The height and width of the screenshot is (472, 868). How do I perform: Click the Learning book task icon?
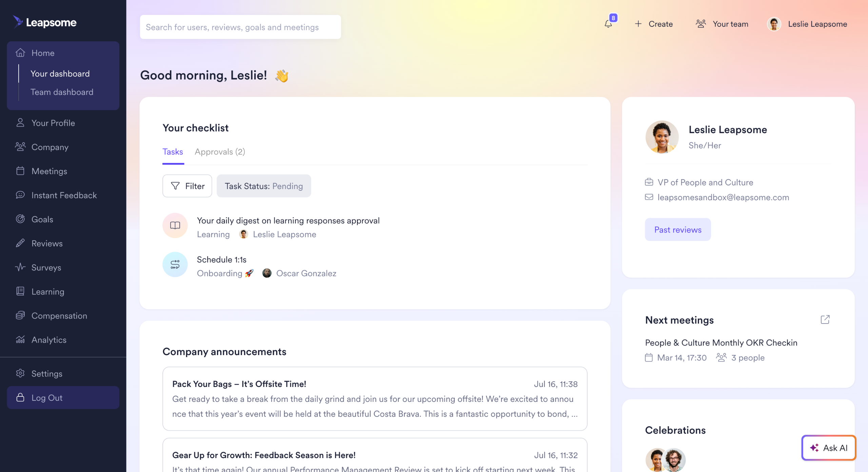175,225
